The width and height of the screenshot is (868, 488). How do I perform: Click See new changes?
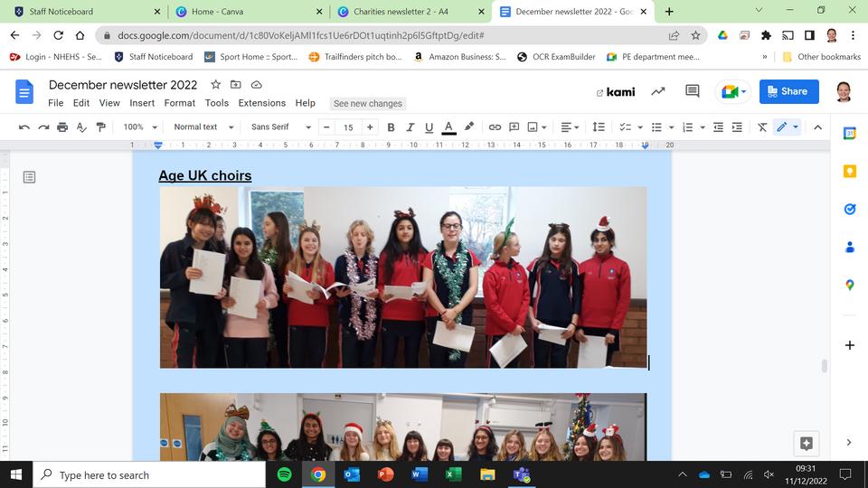[x=368, y=103]
